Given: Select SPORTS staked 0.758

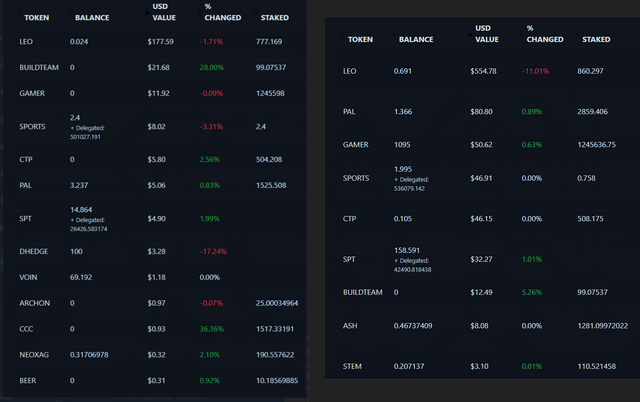Looking at the screenshot, I should 586,178.
